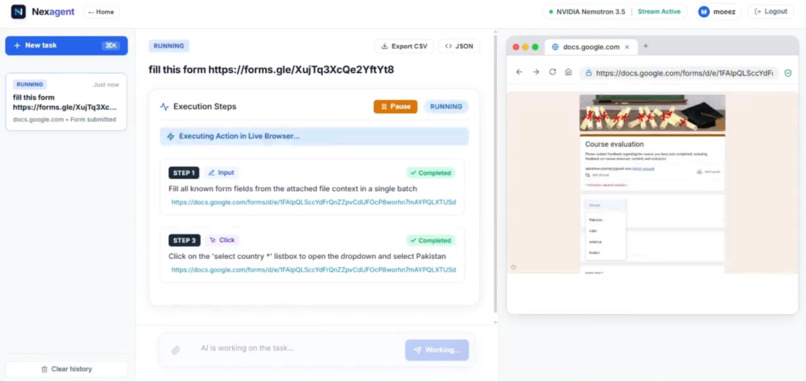Export results as CSV
Screen dimensions: 806x382
(x=404, y=46)
